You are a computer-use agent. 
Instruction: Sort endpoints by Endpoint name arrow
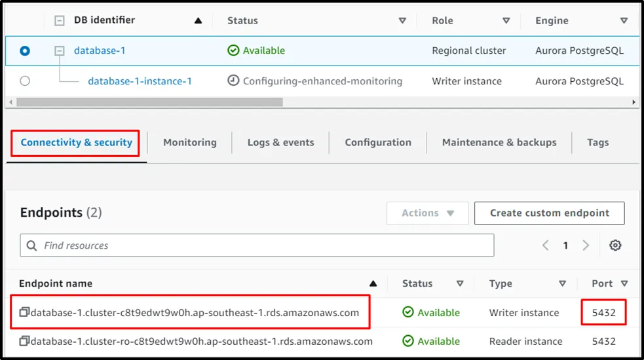pyautogui.click(x=373, y=284)
